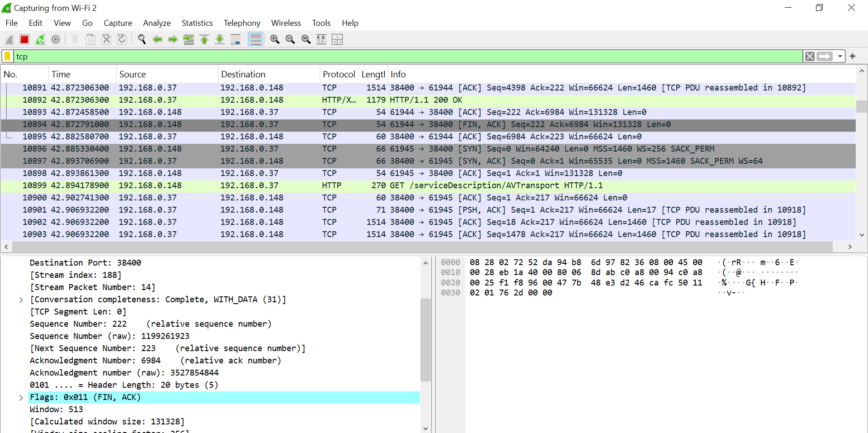Restart current capture with green fin icon
Viewport: 868px width, 433px height.
click(x=40, y=40)
